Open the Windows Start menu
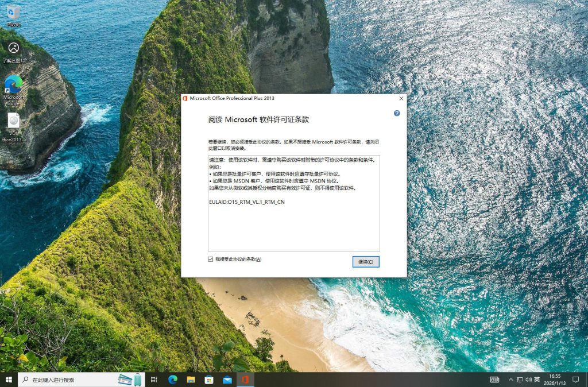Viewport: 588px width, 387px height. (9, 380)
